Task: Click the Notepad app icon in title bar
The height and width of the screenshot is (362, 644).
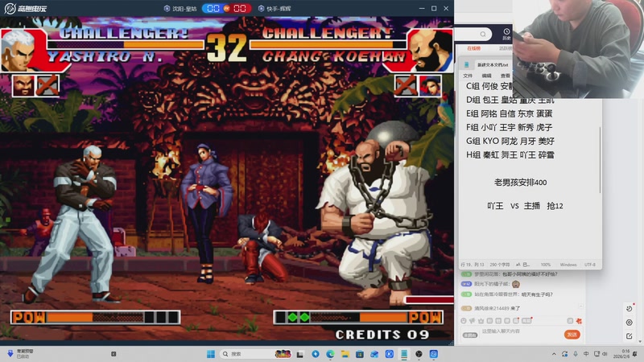Action: [x=467, y=65]
